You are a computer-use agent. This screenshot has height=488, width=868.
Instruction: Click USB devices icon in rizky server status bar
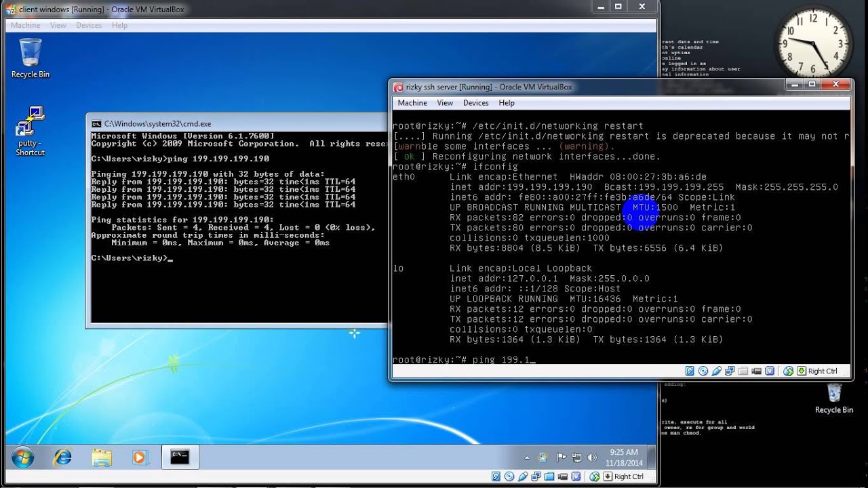click(x=716, y=371)
